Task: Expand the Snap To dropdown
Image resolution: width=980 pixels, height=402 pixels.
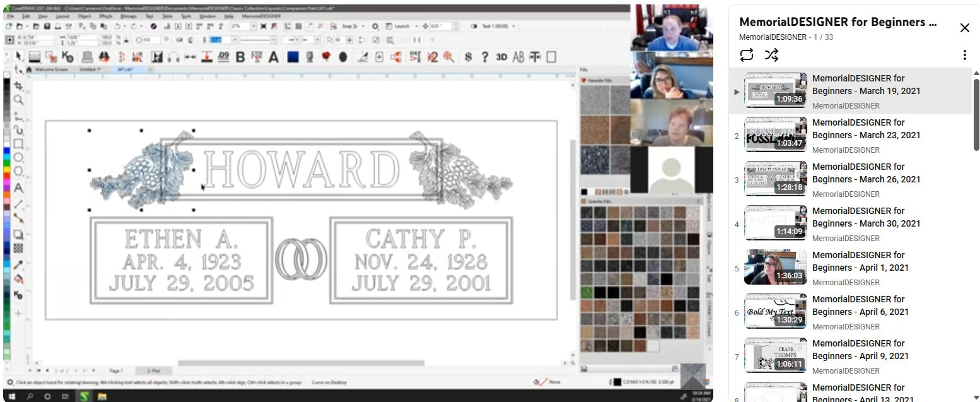Action: (x=364, y=27)
